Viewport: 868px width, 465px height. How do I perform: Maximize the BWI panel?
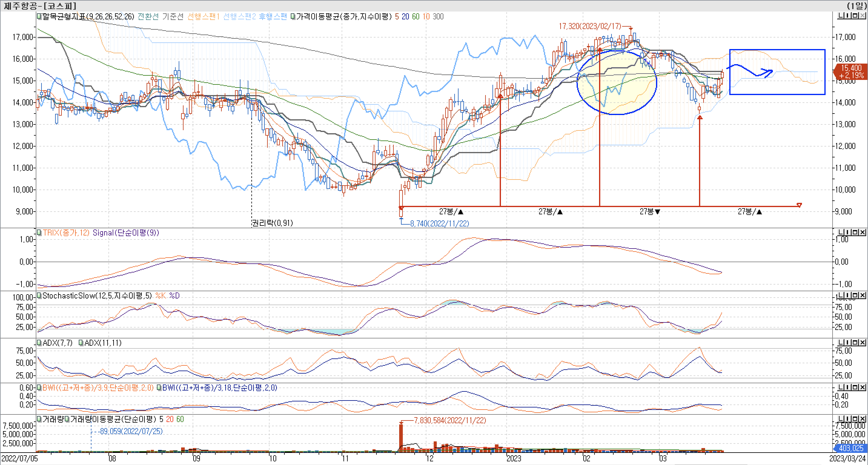point(855,387)
